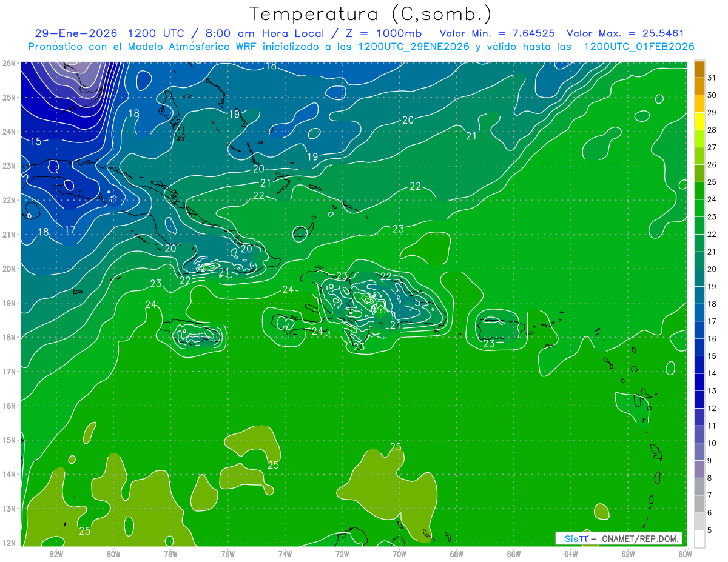Screen dimensions: 728x562
Task: Click the '20N' latitude axis label
Action: tap(8, 269)
